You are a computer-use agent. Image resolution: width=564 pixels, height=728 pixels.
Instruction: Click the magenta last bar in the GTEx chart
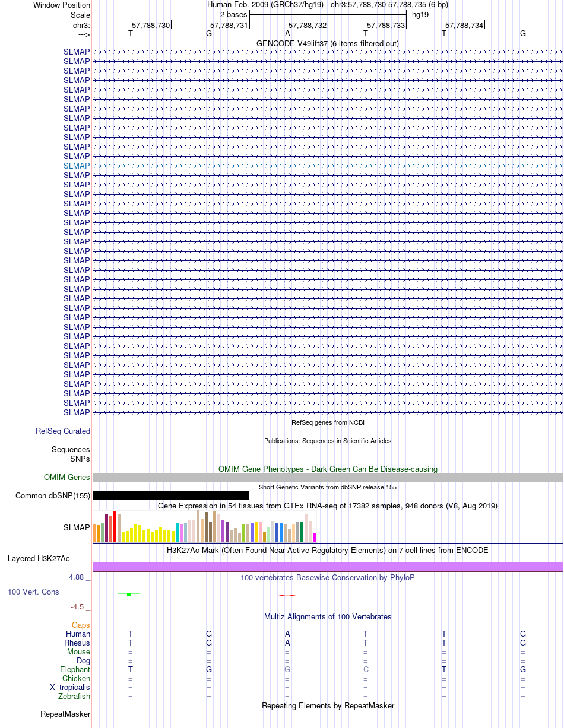(315, 538)
